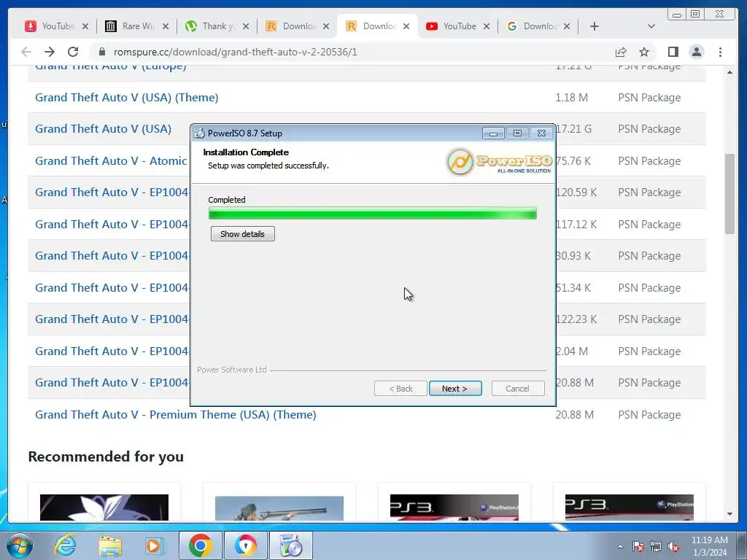747x560 pixels.
Task: Click Google Chrome taskbar icon
Action: (200, 545)
